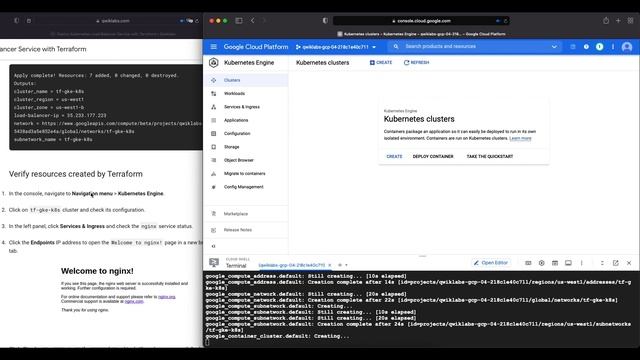Click the Open Editor button
This screenshot has width=640, height=360.
[491, 263]
